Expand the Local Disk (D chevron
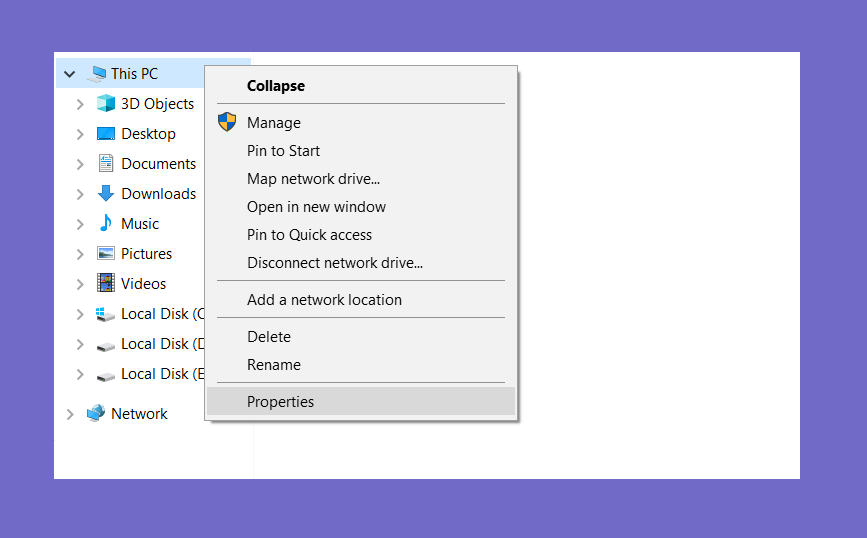The width and height of the screenshot is (867, 538). (x=80, y=344)
